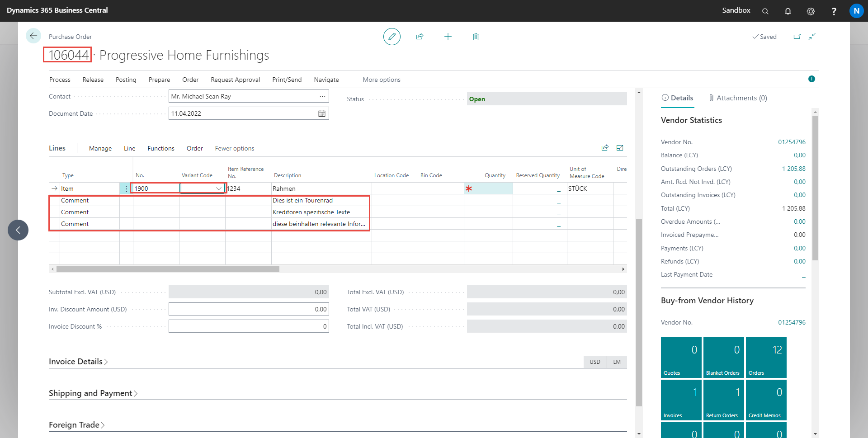Image resolution: width=868 pixels, height=438 pixels.
Task: Click the share icon in the header
Action: point(420,37)
